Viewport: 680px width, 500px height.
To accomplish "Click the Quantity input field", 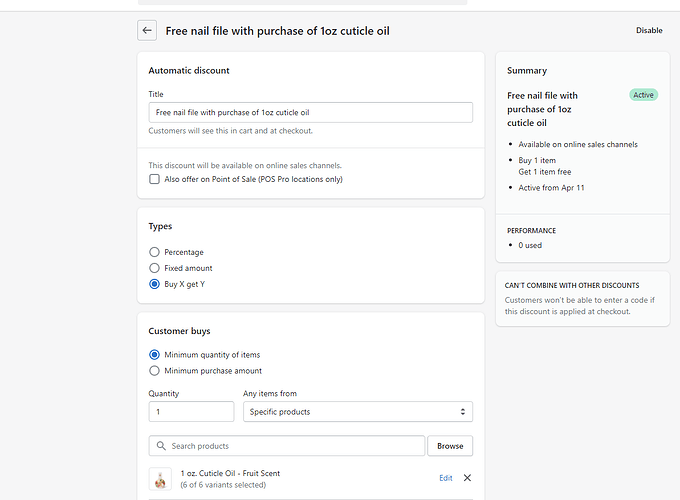I will pos(191,412).
